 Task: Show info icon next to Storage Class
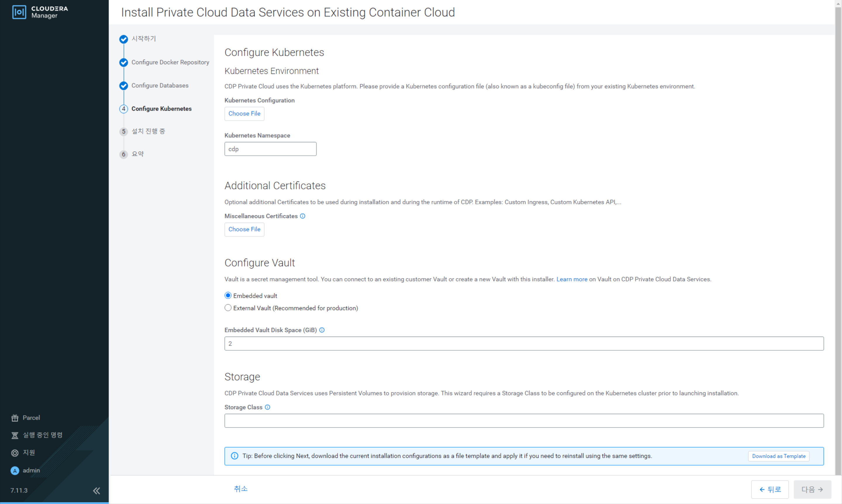pyautogui.click(x=268, y=407)
